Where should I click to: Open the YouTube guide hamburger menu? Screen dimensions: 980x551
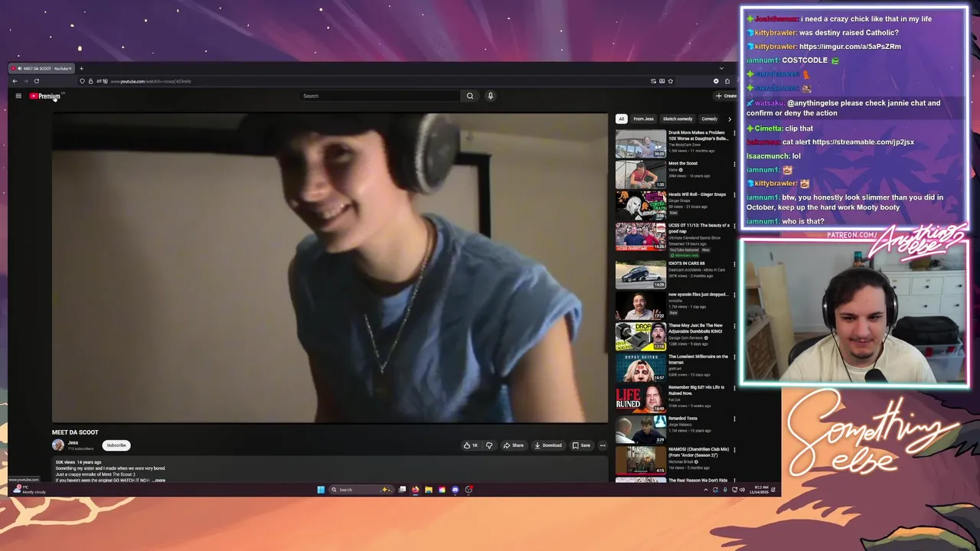pos(18,96)
